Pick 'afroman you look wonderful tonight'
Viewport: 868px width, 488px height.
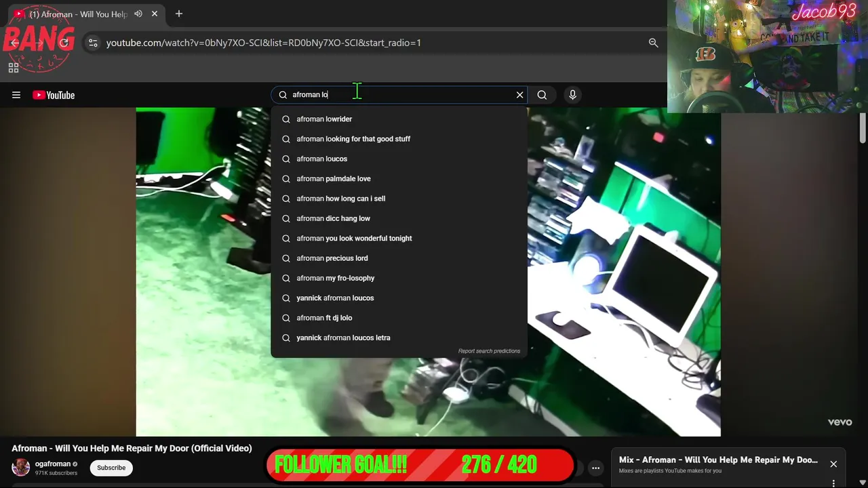[x=399, y=239]
